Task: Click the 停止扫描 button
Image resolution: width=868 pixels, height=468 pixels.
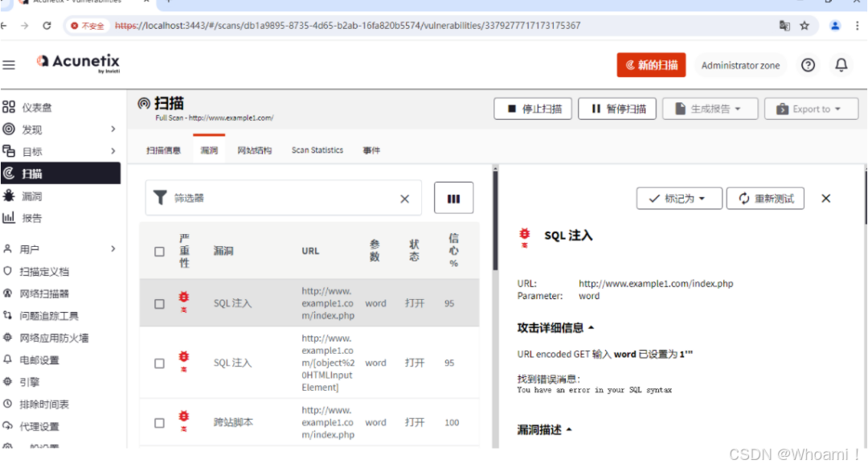Action: click(x=533, y=109)
